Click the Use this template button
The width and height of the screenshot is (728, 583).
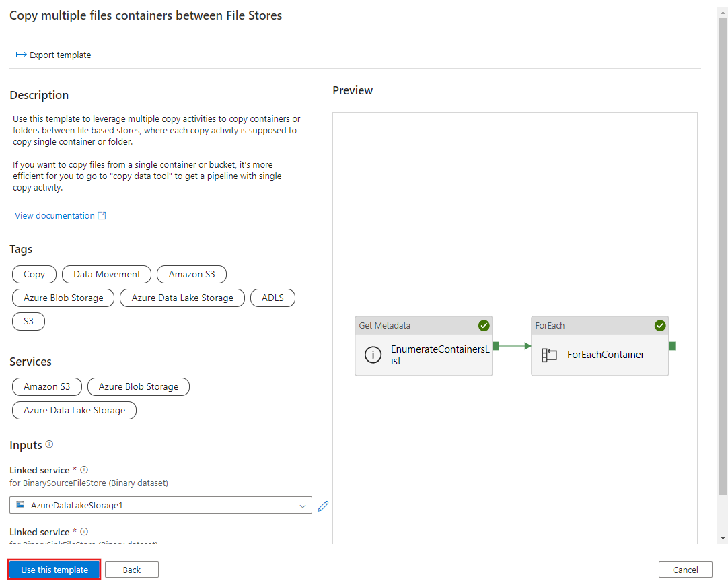(54, 570)
